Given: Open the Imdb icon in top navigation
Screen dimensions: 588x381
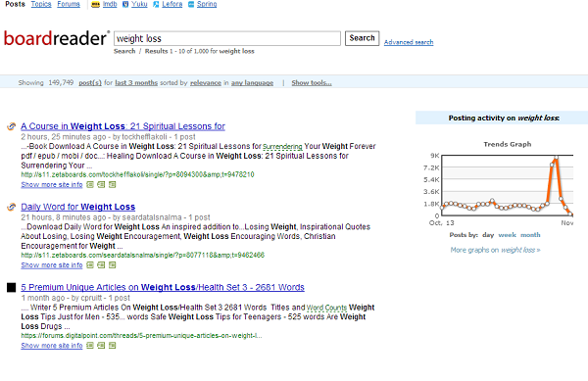Looking at the screenshot, I should (96, 4).
